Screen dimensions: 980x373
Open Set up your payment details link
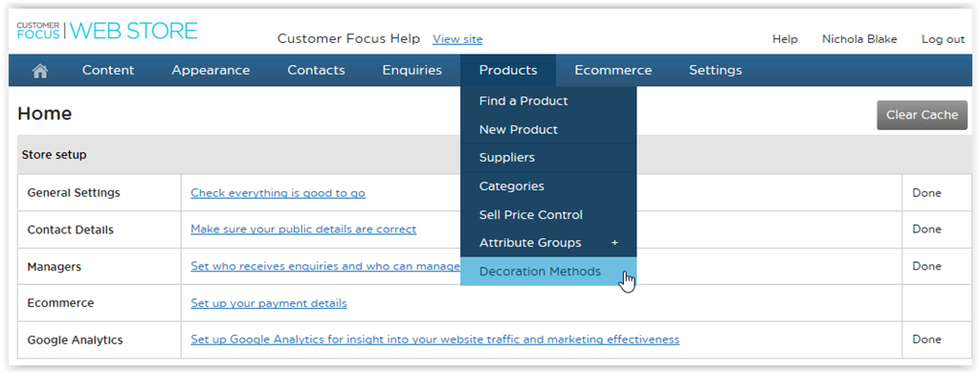[x=269, y=303]
